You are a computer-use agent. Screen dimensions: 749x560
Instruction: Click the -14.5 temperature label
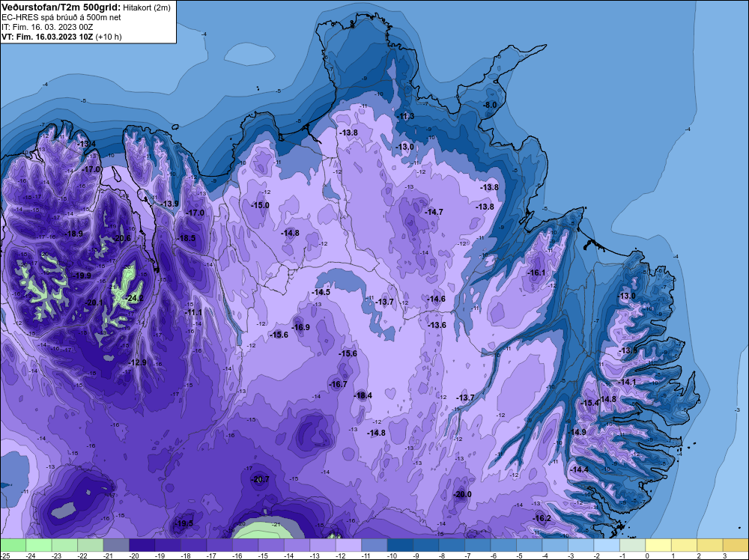[x=321, y=292]
